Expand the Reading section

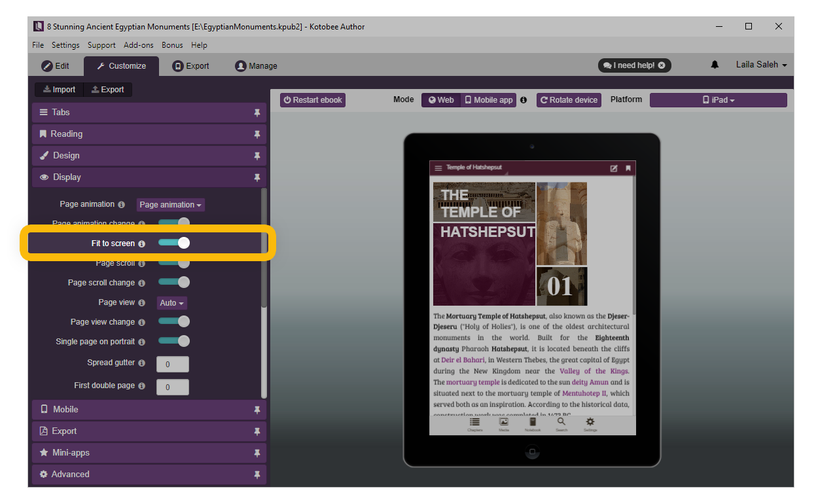pos(149,134)
